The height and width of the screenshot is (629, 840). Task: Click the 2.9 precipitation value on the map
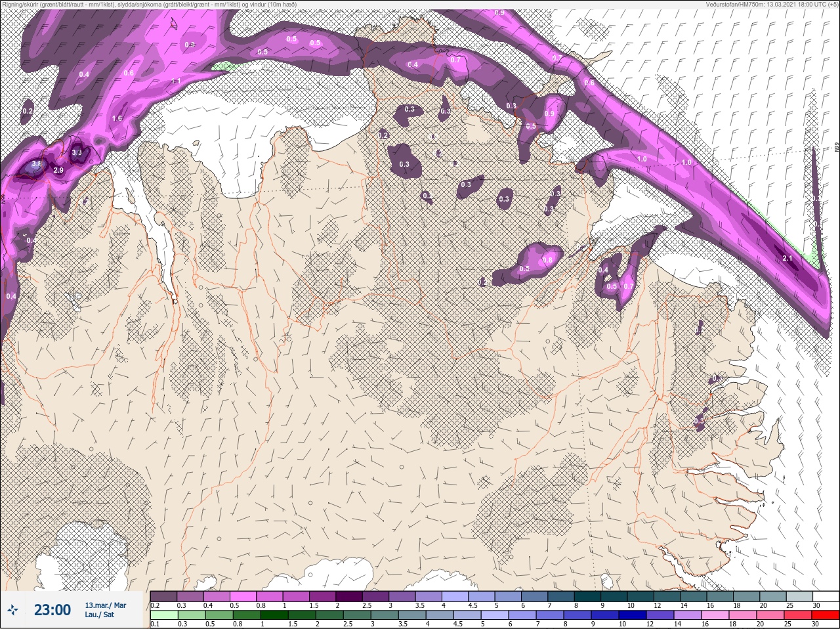[58, 171]
